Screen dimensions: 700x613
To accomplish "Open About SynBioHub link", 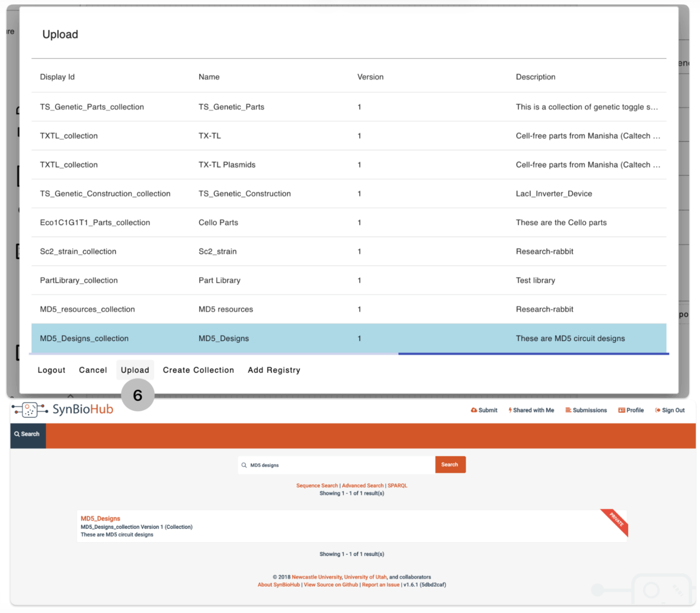I will coord(279,585).
